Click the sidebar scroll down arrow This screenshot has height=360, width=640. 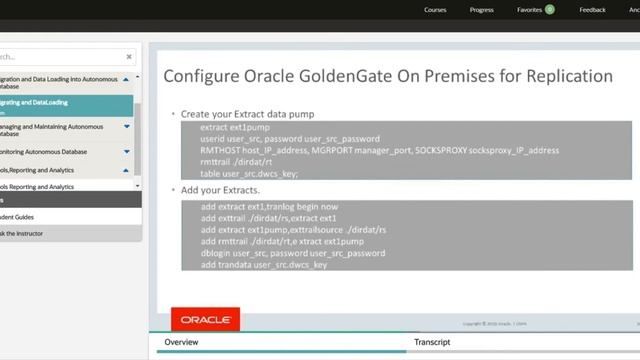pyautogui.click(x=138, y=186)
